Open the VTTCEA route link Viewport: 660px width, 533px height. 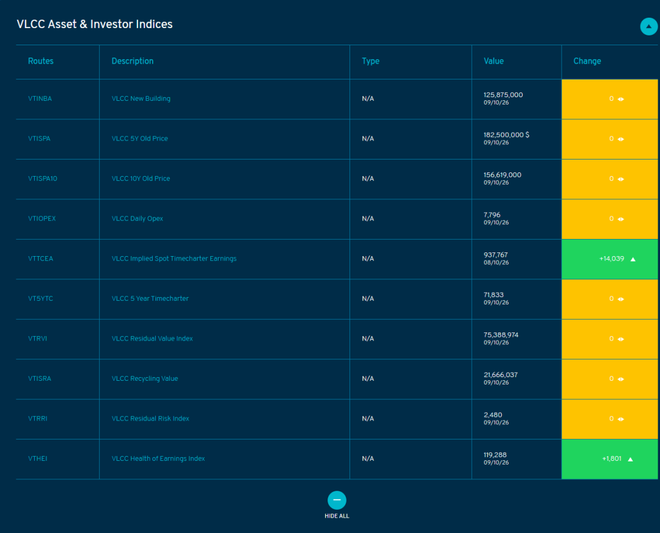(x=40, y=259)
